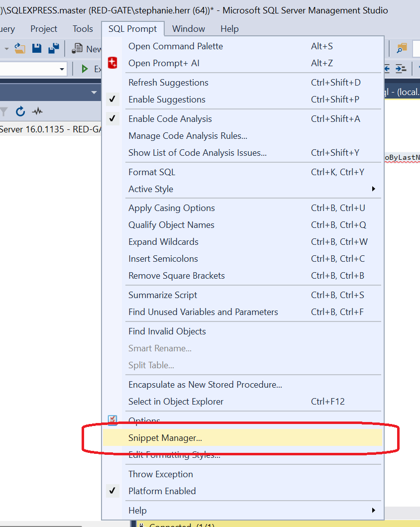Click the Execute query button
The image size is (420, 527).
92,69
